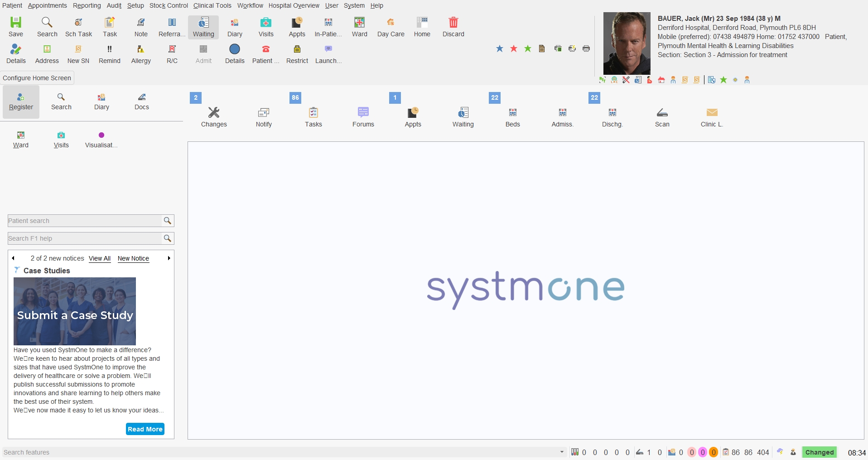Open the Workflow menu
Image resolution: width=868 pixels, height=460 pixels.
click(x=250, y=5)
